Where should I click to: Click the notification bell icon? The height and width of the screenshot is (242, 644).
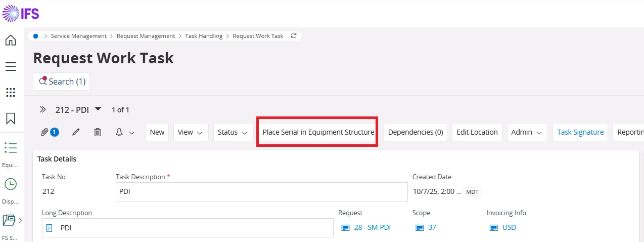(120, 132)
